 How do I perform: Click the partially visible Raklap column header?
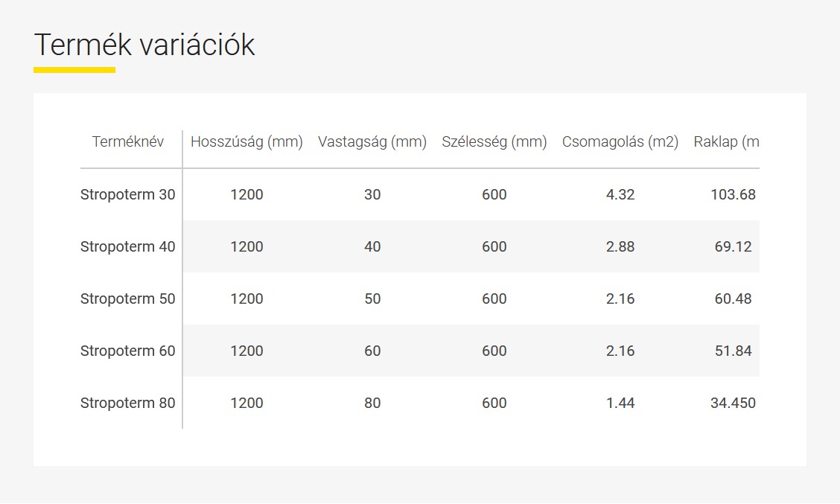pos(726,141)
